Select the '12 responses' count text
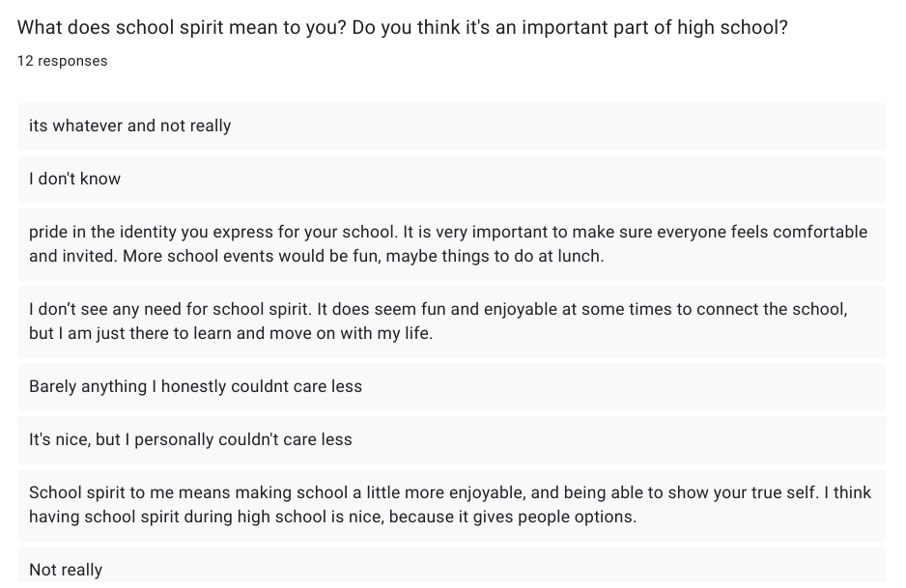The image size is (906, 588). 63,61
